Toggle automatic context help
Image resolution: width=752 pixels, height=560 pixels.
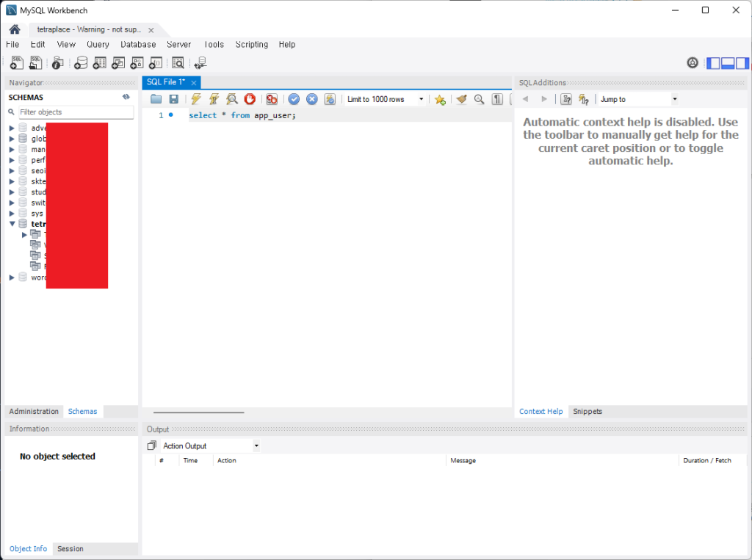pyautogui.click(x=584, y=99)
